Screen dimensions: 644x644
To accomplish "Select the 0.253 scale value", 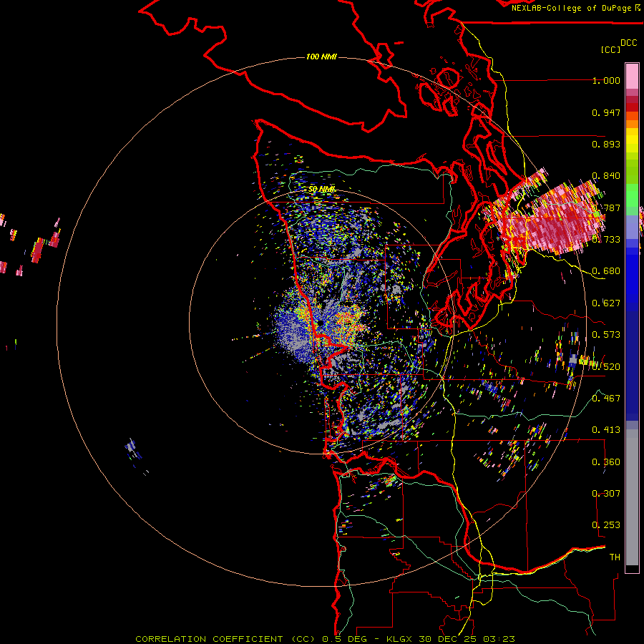I will pos(606,525).
